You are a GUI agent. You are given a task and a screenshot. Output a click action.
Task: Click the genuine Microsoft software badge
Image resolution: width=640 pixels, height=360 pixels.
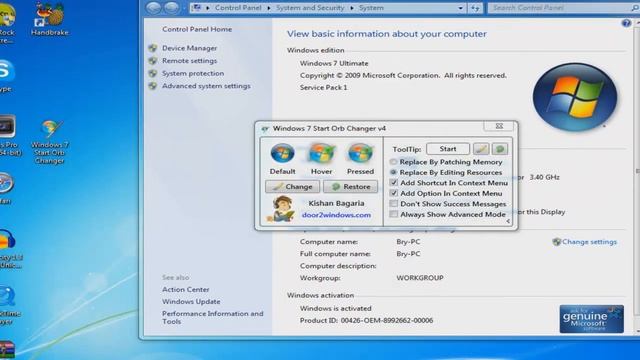591,319
